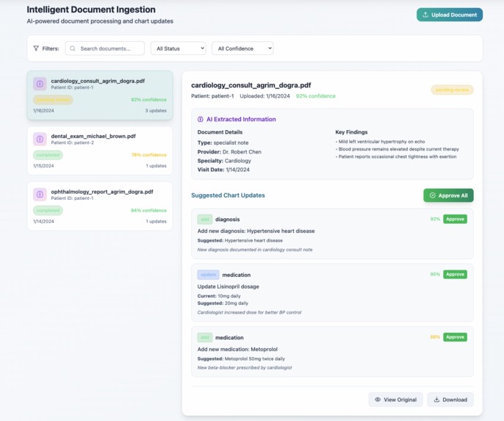504x421 pixels.
Task: Click 92% confidence in detail header
Action: click(x=316, y=96)
